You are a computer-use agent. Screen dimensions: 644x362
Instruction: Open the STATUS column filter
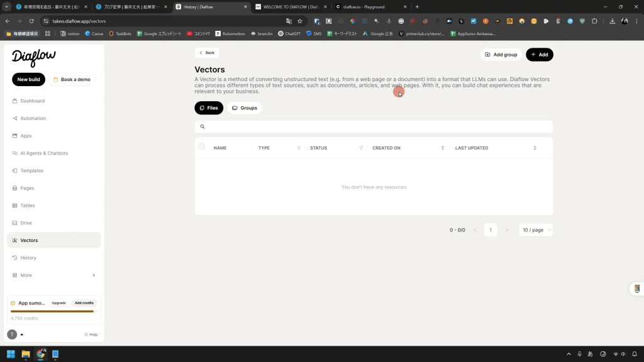[361, 148]
